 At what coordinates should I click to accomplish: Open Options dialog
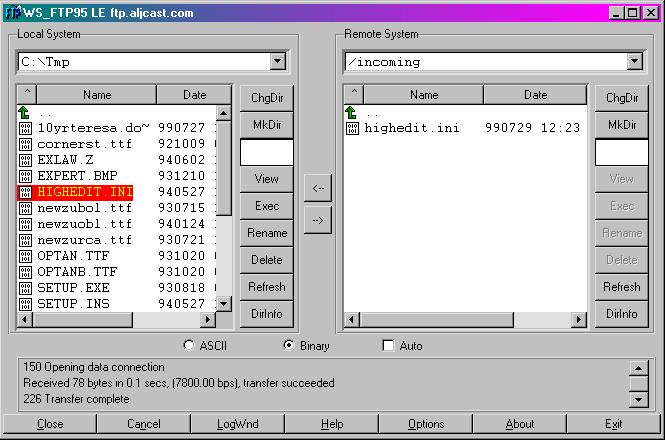(426, 424)
